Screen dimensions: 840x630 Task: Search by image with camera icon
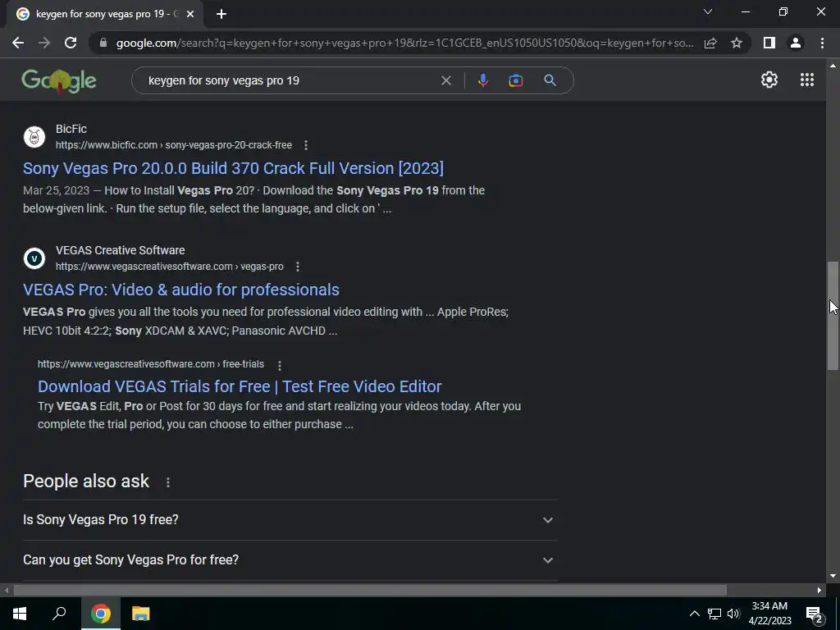[515, 80]
